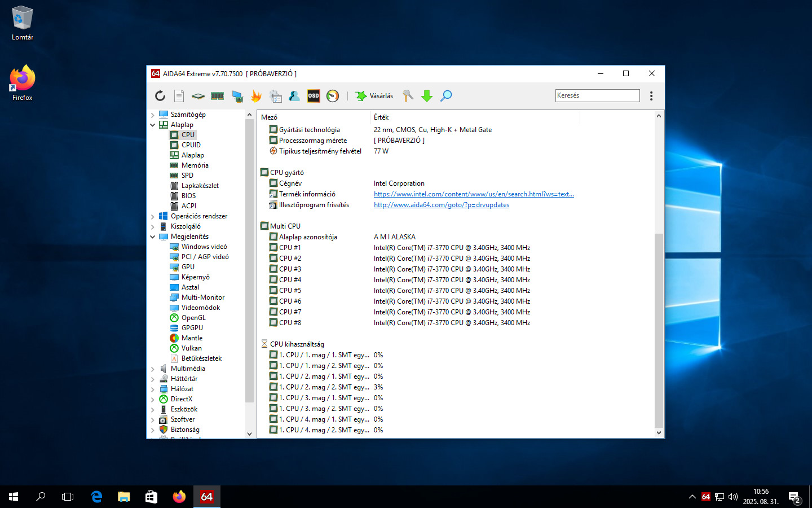This screenshot has height=508, width=812.
Task: Open the Report page icon
Action: coord(179,96)
